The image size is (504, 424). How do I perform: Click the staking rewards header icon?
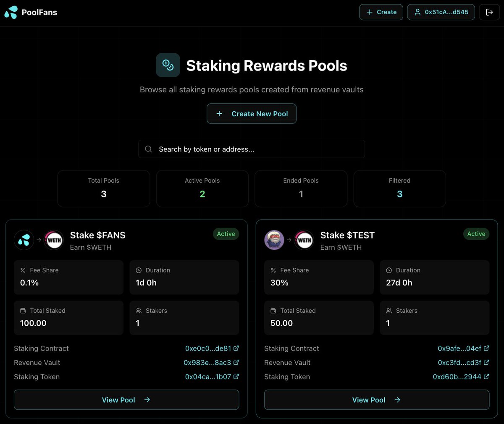pos(168,65)
